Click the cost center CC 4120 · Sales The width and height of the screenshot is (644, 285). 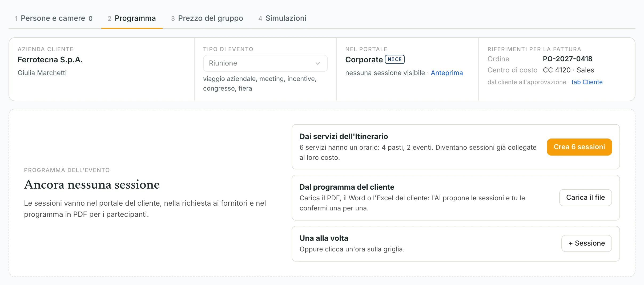coord(568,70)
